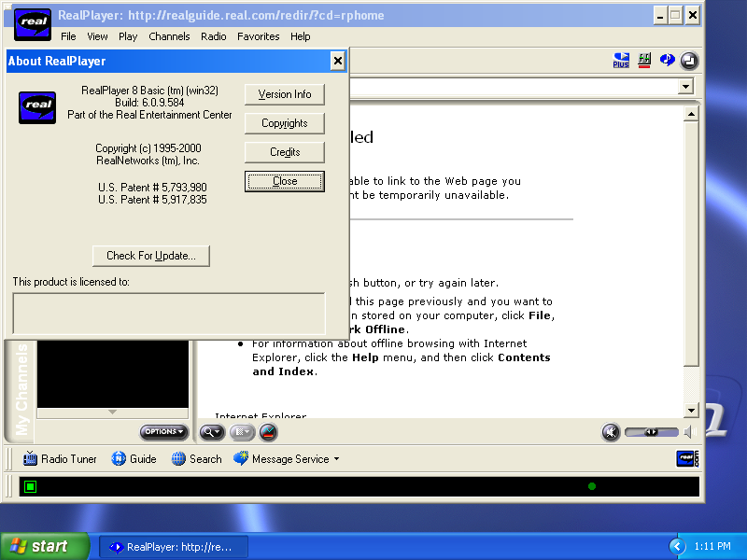Click the Copyrights button
The height and width of the screenshot is (560, 747).
pos(285,123)
